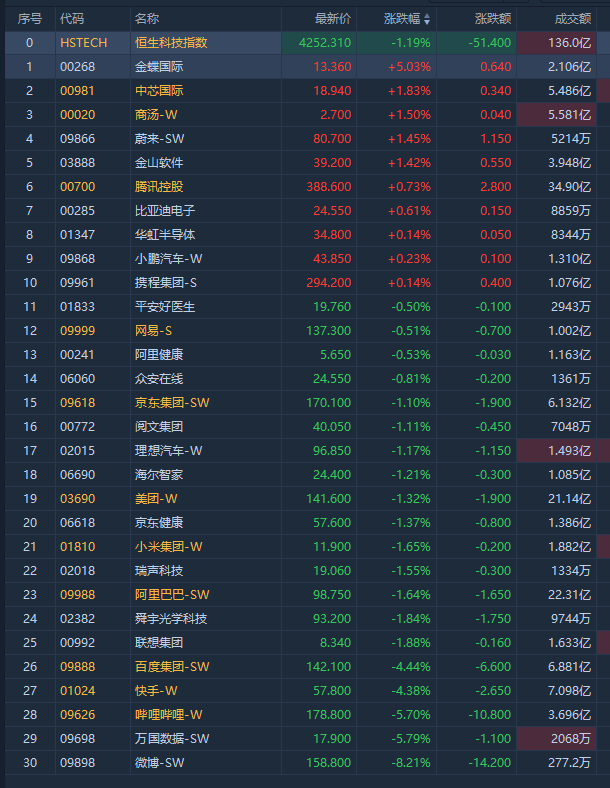
Task: Click 华虹半导体 stock name
Action: pos(165,235)
